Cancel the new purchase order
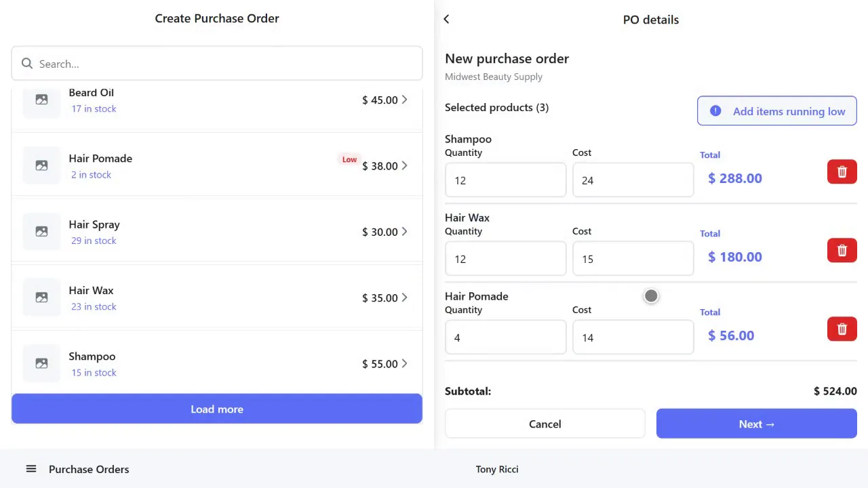Viewport: 868px width, 488px height. 545,424
